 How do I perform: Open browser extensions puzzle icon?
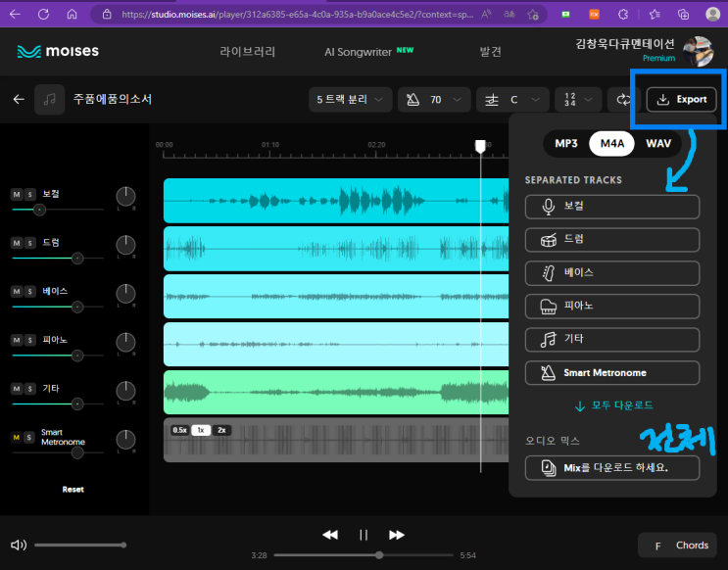tap(623, 15)
